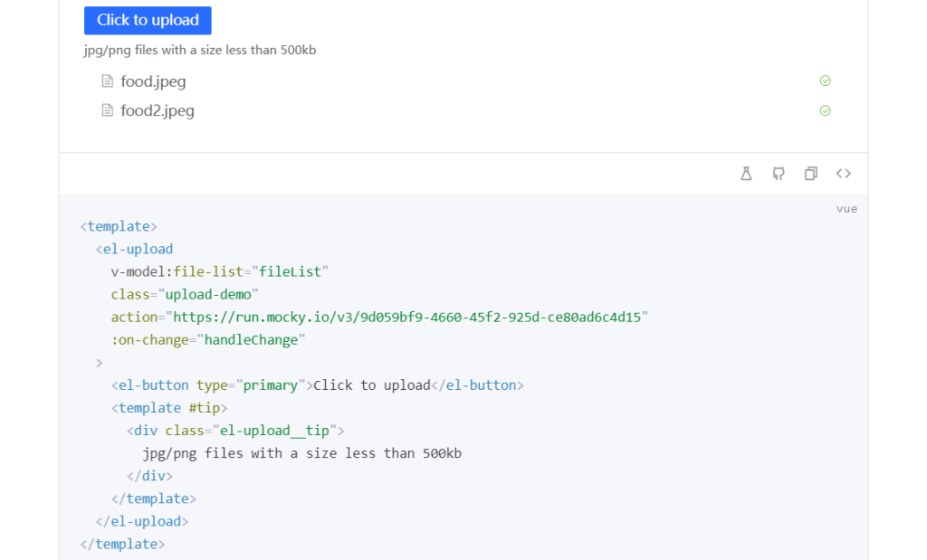Open the food.jpeg file in the list
Viewport: 927px width, 560px height.
(x=153, y=81)
